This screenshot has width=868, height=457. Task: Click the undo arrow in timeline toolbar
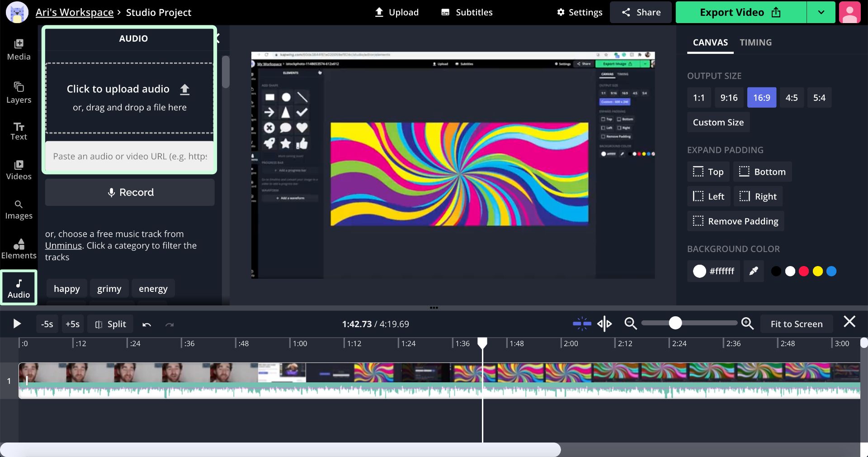[x=146, y=324]
